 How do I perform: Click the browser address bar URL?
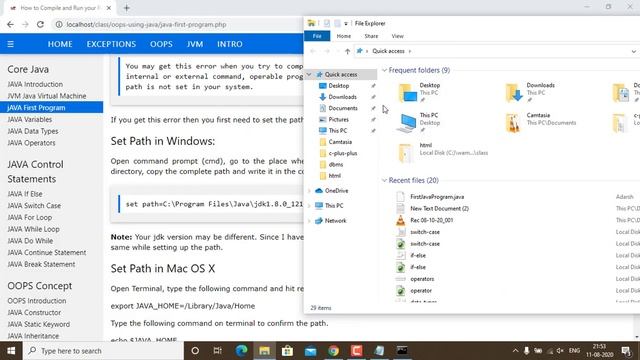pos(146,24)
